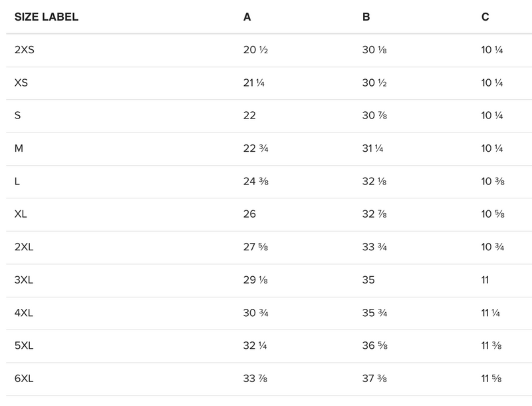Click the B value 30 ⅞ for S
Viewport: 532px width, 406px height.
(375, 116)
